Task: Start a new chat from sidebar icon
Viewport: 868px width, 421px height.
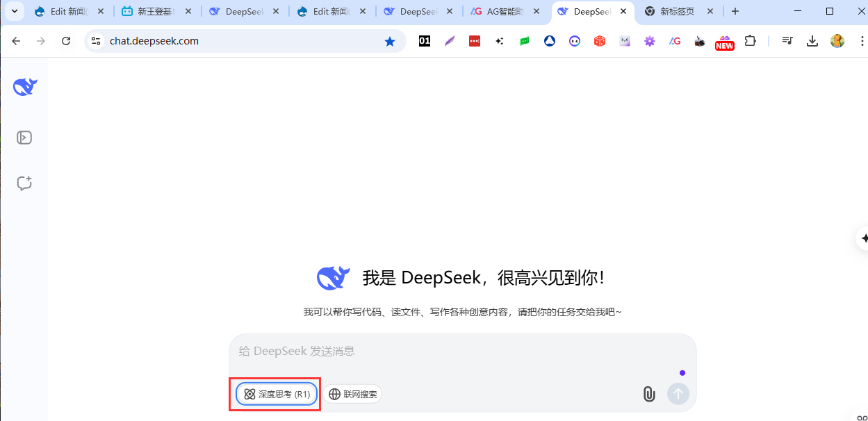Action: 24,183
